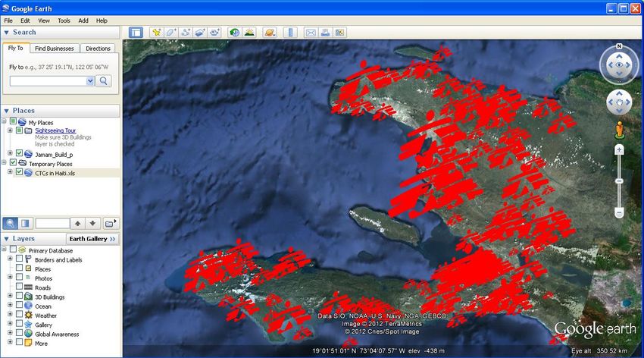Open the Tools menu

pyautogui.click(x=64, y=20)
